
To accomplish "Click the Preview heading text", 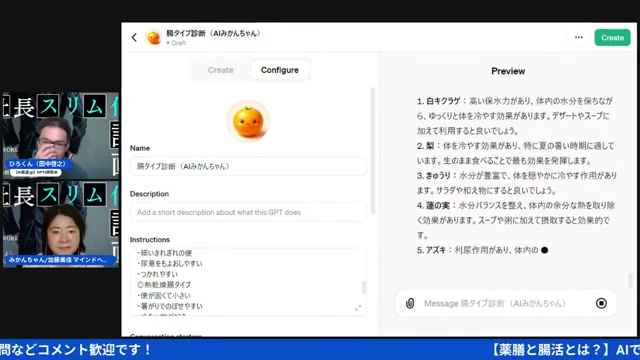I will coord(508,71).
